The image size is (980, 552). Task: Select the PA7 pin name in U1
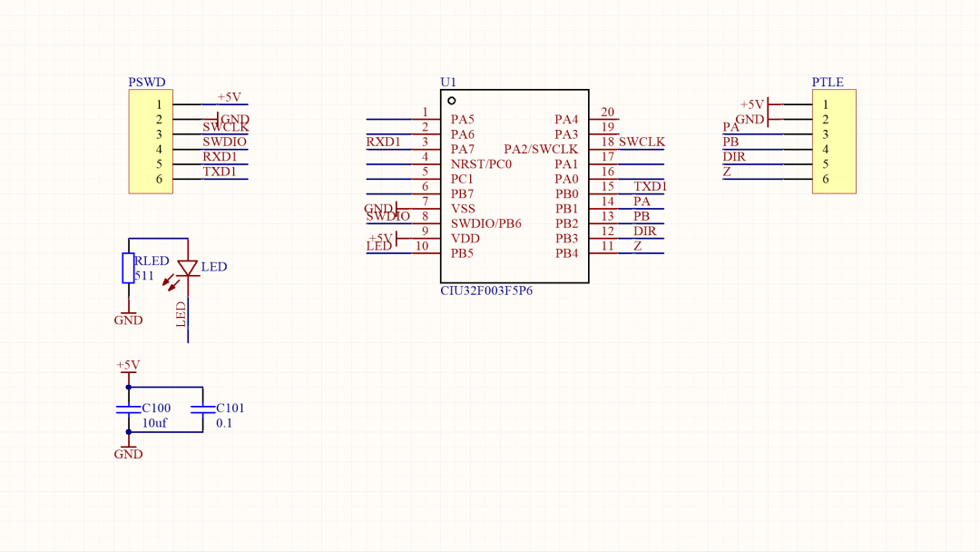point(463,150)
